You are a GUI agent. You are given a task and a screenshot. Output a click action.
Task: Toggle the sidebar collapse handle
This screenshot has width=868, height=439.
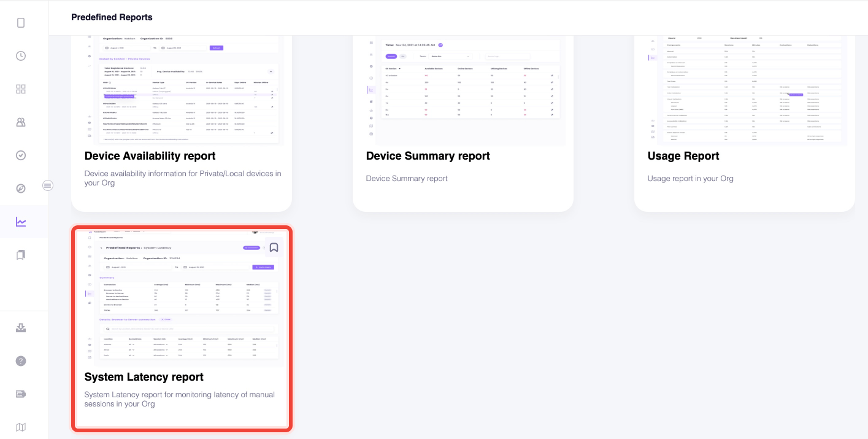tap(48, 185)
